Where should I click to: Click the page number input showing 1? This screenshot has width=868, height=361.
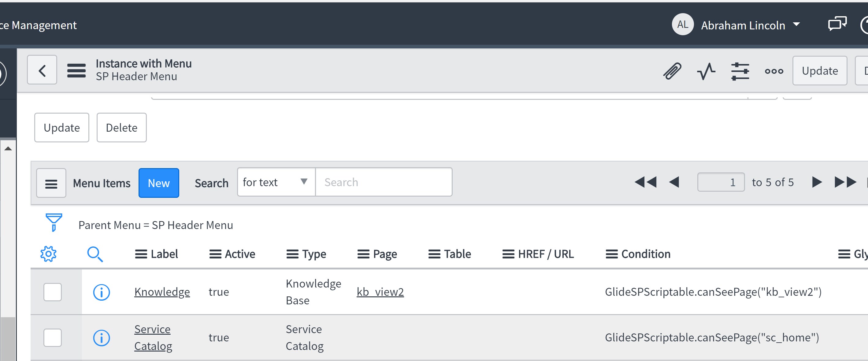[x=721, y=182]
